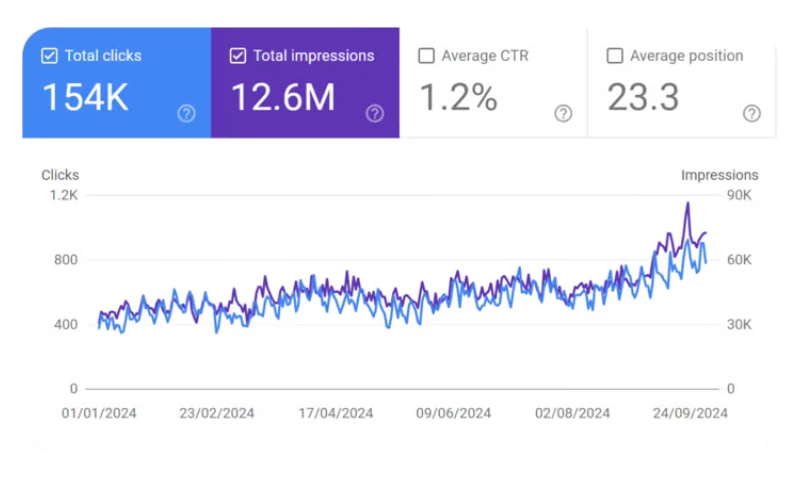This screenshot has height=480, width=800.
Task: Select the 12.6M impressions figure
Action: coord(279,98)
